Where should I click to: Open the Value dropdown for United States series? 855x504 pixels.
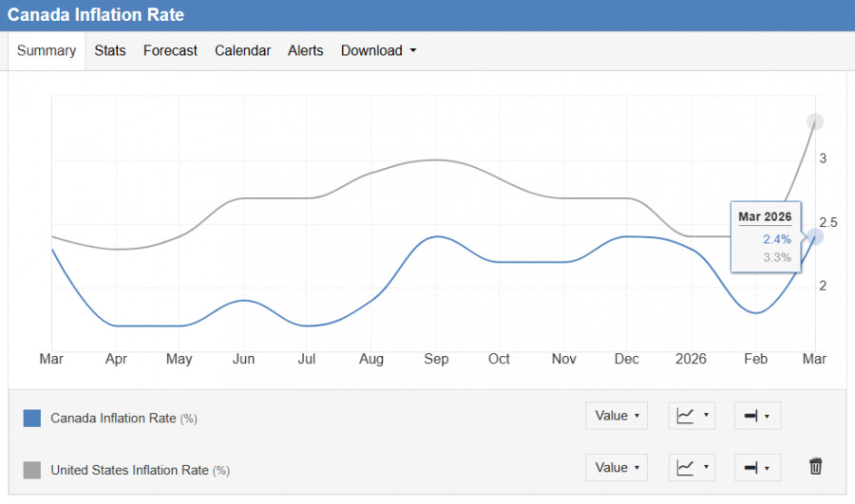617,467
